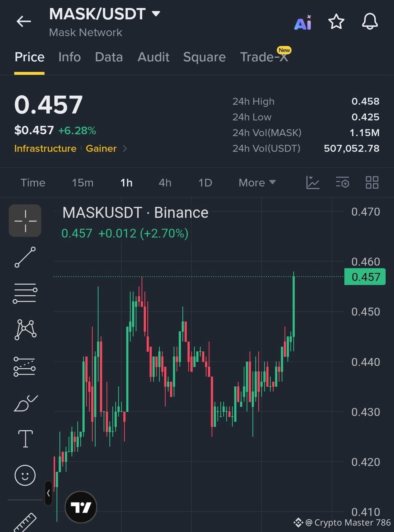Select the Time chart interval
Image resolution: width=394 pixels, height=532 pixels.
33,183
